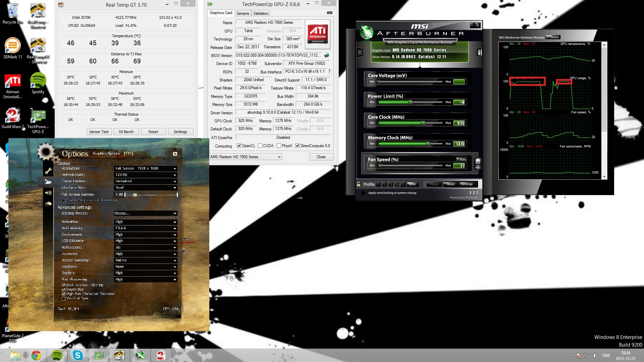Switch to MSI Afterburner in the taskbar
Screen dimensions: 644x362
140,355
